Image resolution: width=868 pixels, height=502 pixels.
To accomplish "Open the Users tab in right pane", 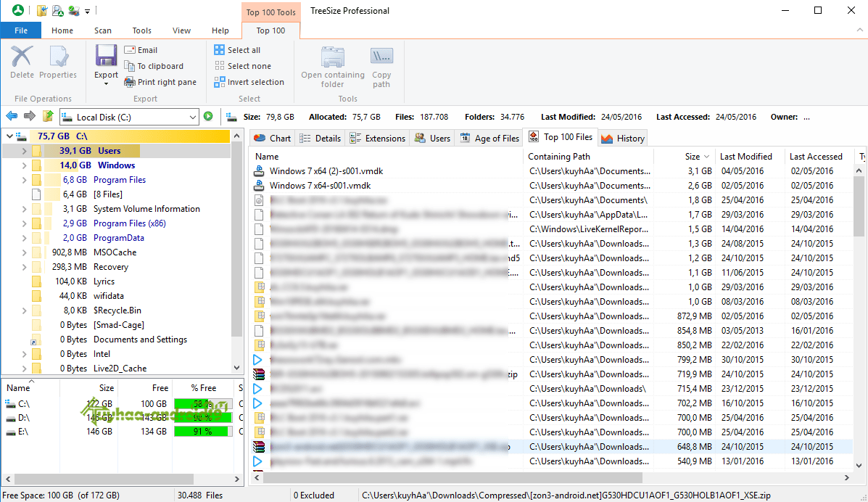I will click(432, 139).
